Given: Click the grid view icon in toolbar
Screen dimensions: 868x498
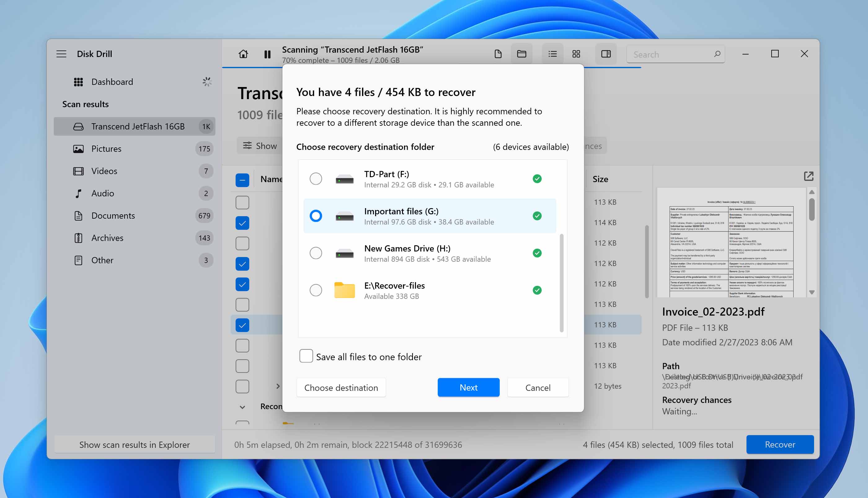Looking at the screenshot, I should (576, 54).
